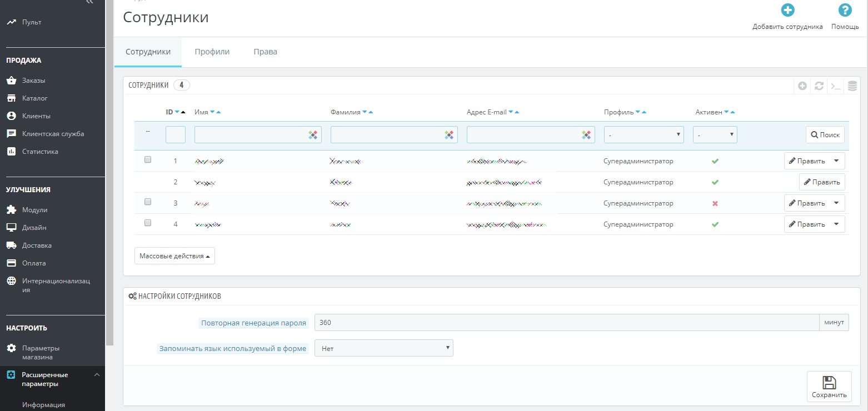Image resolution: width=868 pixels, height=411 pixels.
Task: Open Активен filter dropdown
Action: coord(715,135)
